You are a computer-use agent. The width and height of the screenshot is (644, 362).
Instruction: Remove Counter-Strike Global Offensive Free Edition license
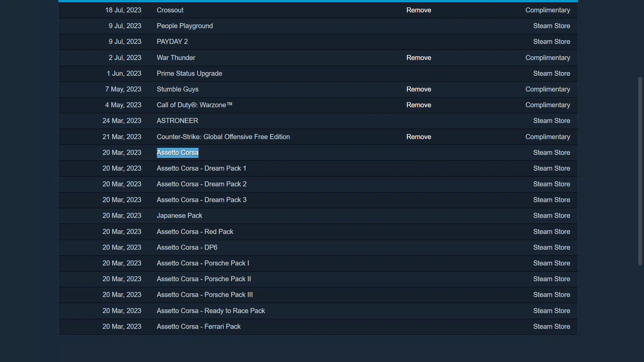419,137
